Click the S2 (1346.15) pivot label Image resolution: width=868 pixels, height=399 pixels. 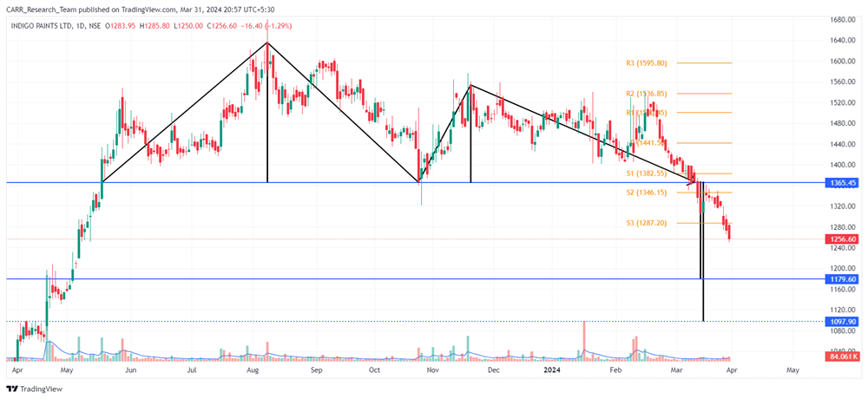point(647,193)
